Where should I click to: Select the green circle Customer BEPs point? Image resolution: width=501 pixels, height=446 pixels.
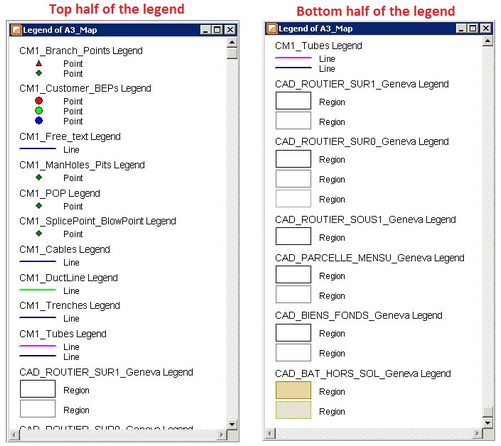coord(39,111)
